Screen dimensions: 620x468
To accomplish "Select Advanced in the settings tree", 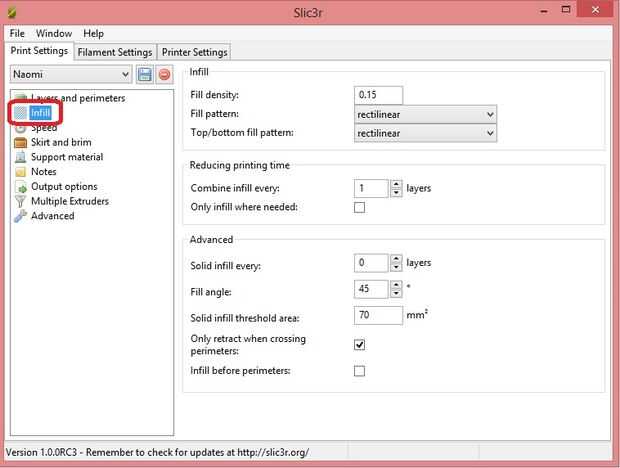I will click(53, 216).
